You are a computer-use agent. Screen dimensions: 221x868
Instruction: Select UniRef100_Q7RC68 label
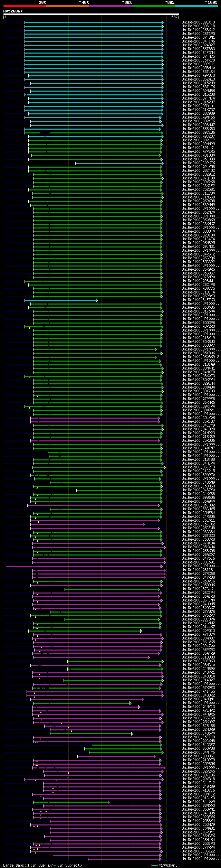click(198, 574)
